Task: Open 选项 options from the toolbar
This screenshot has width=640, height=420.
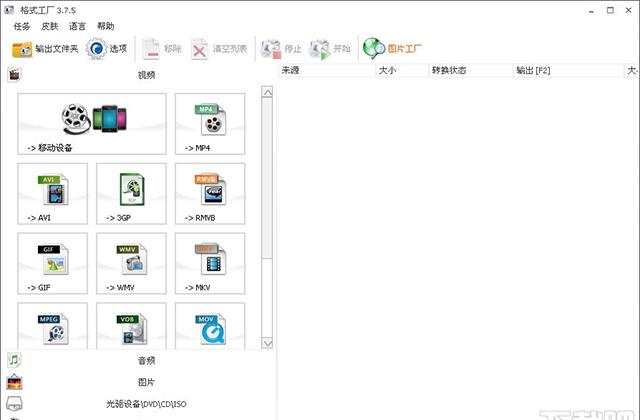Action: point(107,48)
